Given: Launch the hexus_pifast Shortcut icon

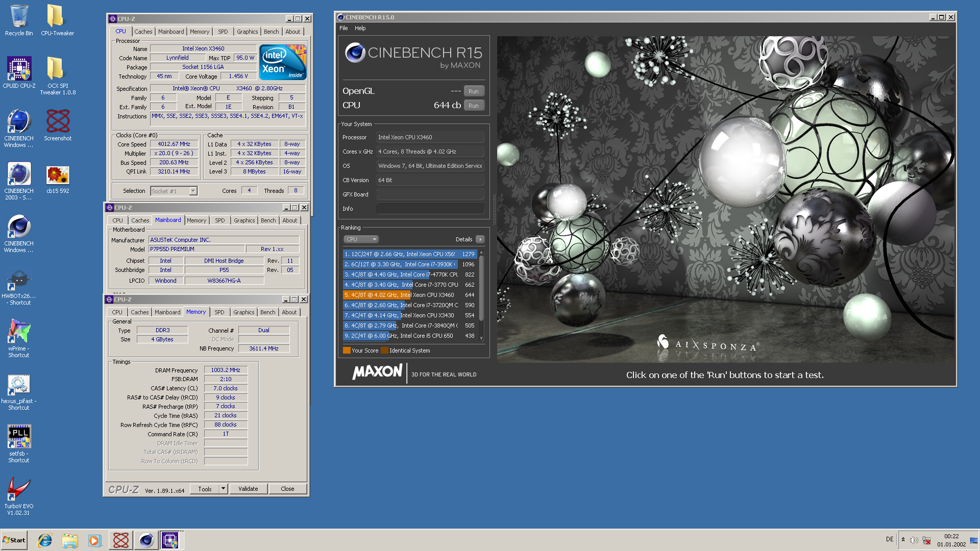Looking at the screenshot, I should click(x=19, y=392).
